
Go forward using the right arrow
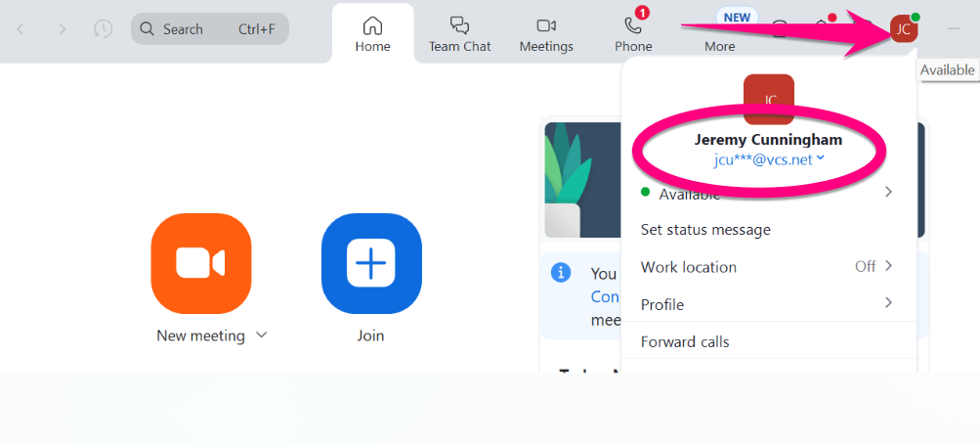click(x=63, y=29)
